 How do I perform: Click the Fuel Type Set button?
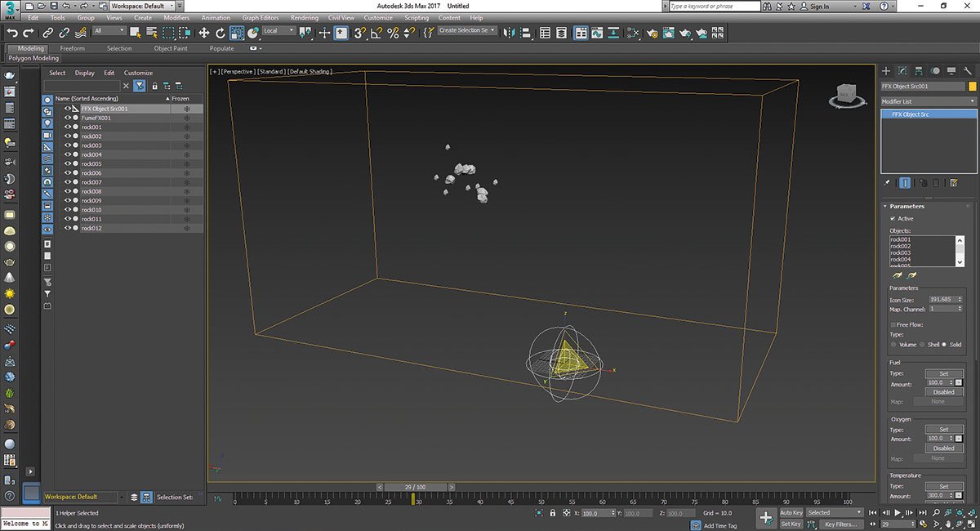[944, 373]
